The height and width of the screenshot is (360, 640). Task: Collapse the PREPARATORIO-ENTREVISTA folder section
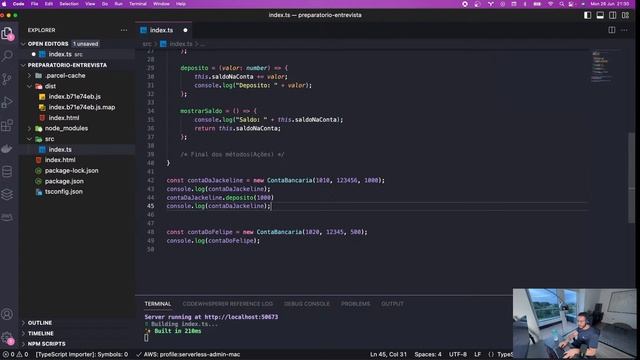[x=24, y=65]
